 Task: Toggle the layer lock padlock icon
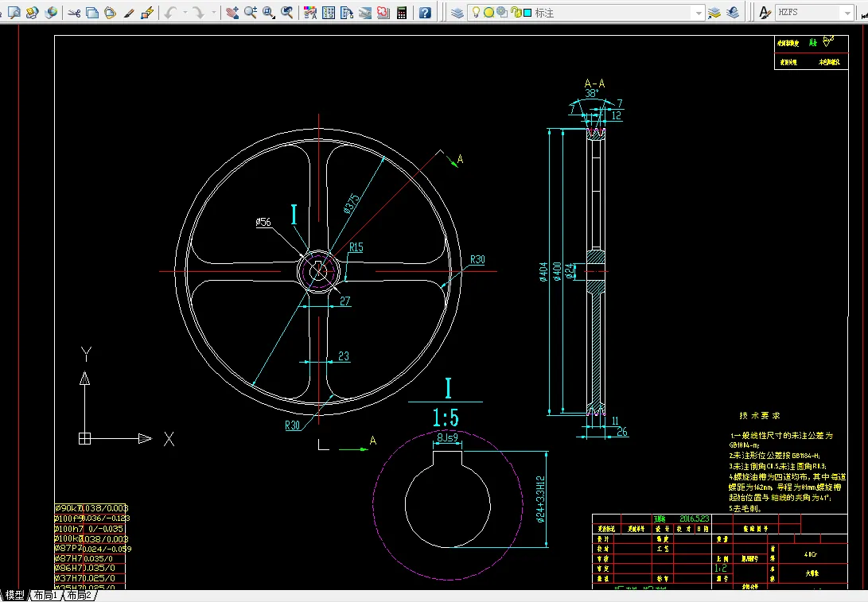(x=516, y=12)
